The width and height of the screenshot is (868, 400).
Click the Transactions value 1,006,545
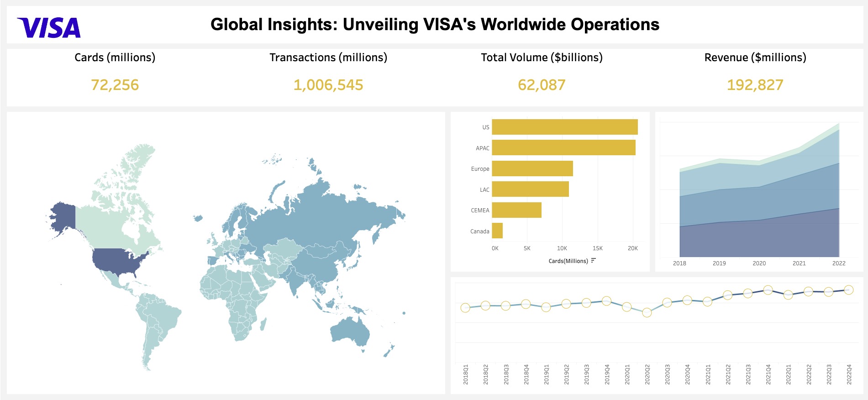(328, 85)
